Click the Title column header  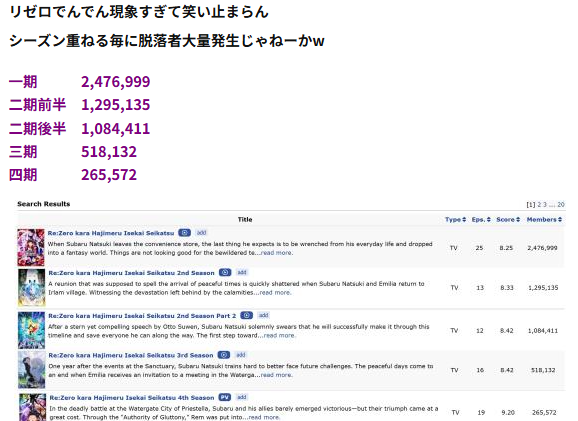[x=245, y=219]
